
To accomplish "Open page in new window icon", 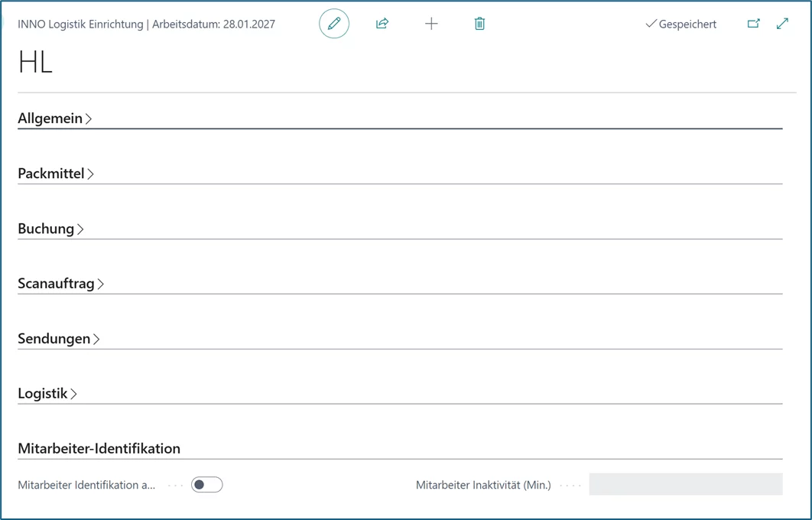I will (x=753, y=24).
